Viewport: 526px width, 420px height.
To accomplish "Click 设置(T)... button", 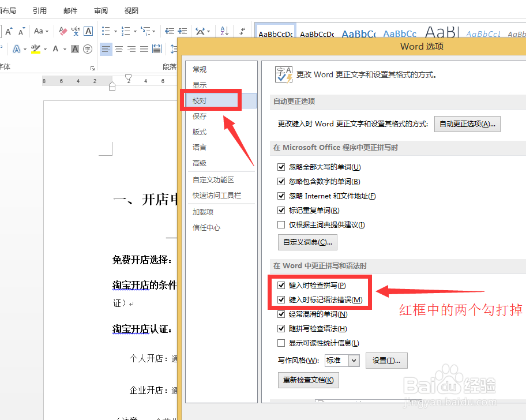I will click(x=386, y=361).
